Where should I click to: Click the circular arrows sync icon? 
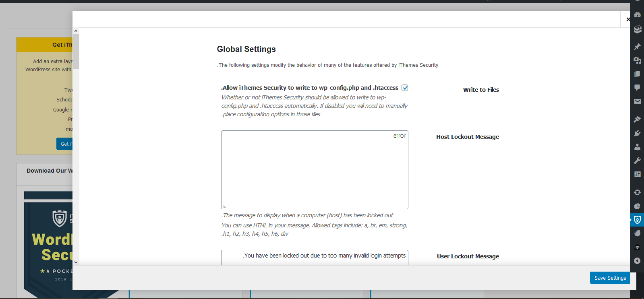pyautogui.click(x=637, y=192)
